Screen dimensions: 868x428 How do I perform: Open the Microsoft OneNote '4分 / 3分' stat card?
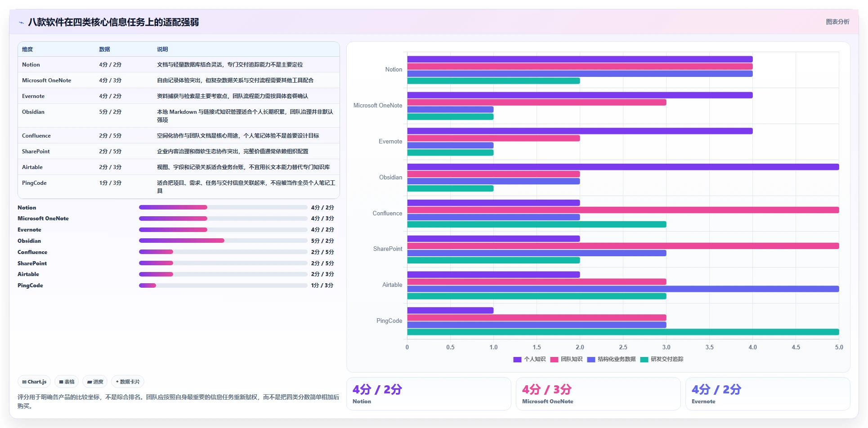[598, 394]
